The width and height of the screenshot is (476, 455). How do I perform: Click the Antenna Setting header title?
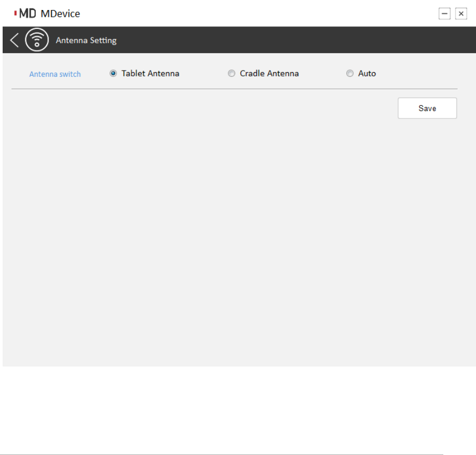point(86,41)
